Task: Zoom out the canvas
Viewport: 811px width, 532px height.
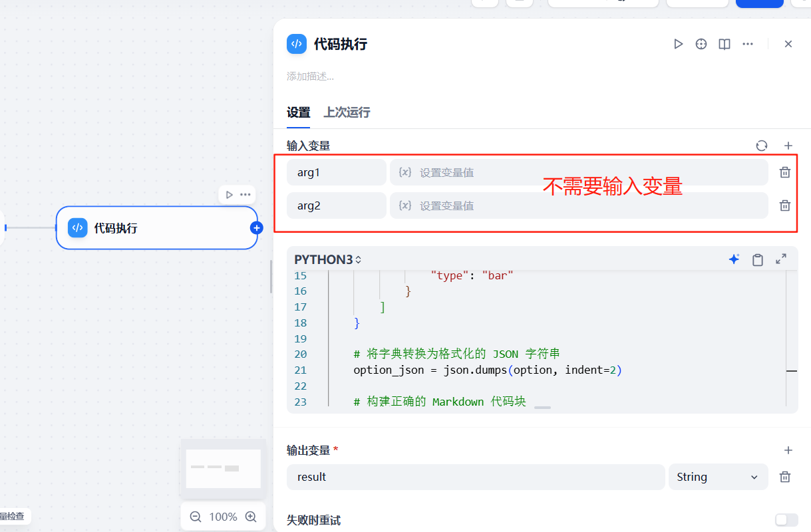Action: click(196, 517)
